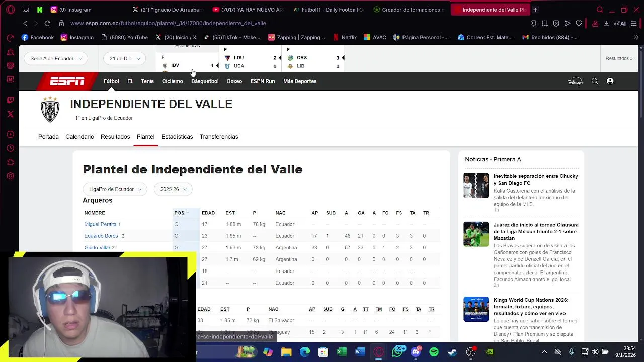Switch to the Futbol11 Daily Football tab

coord(329,10)
